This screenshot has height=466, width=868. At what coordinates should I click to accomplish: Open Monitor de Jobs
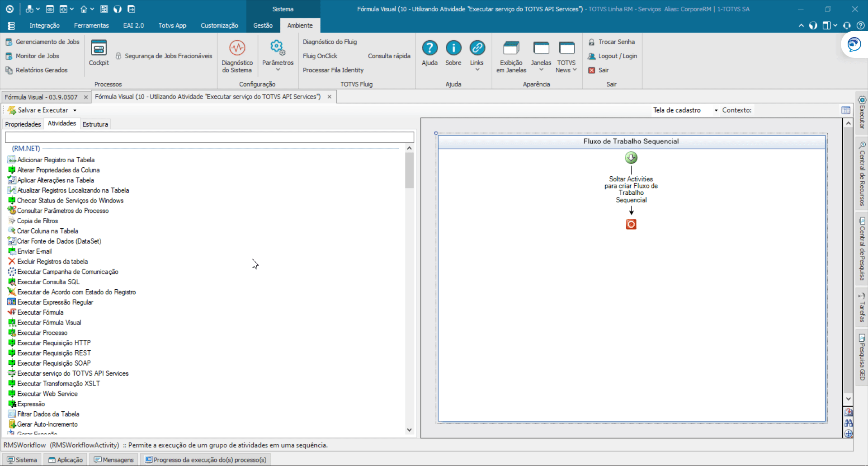[x=33, y=56]
